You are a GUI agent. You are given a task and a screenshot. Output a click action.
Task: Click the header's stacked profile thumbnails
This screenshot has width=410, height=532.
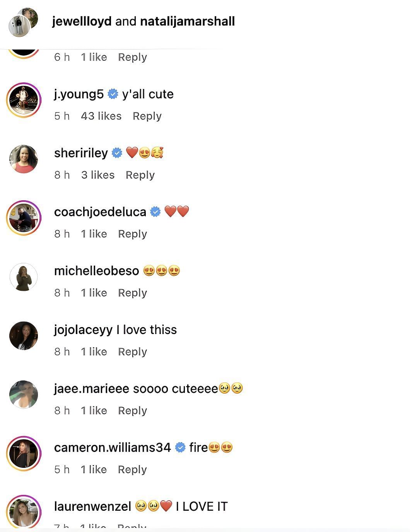tap(24, 23)
